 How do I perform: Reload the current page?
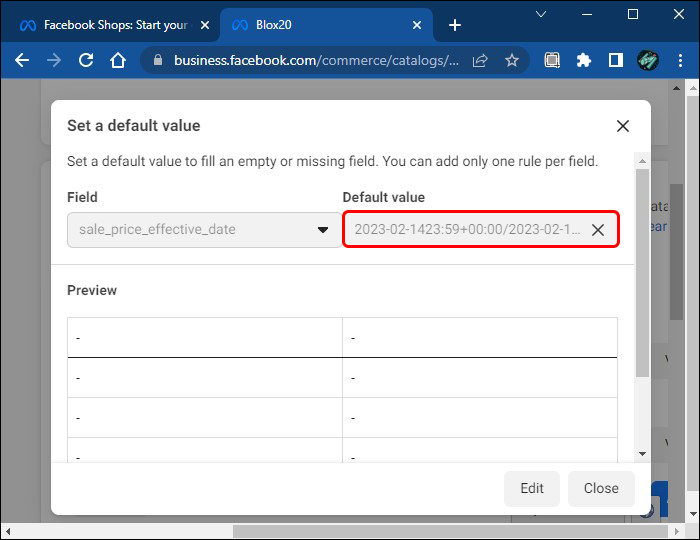point(86,60)
